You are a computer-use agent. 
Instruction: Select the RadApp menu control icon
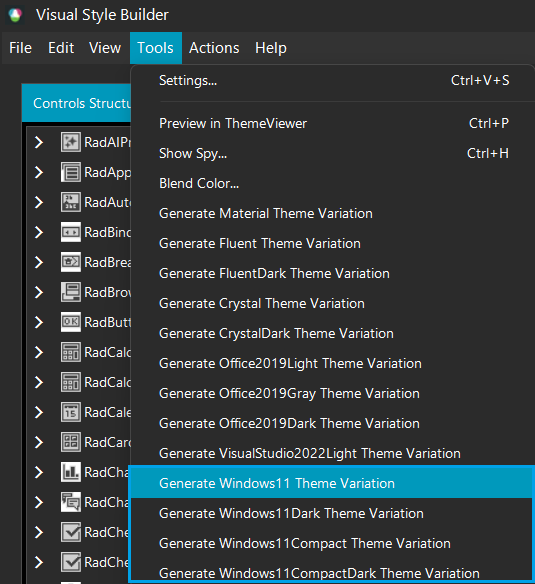pyautogui.click(x=71, y=172)
